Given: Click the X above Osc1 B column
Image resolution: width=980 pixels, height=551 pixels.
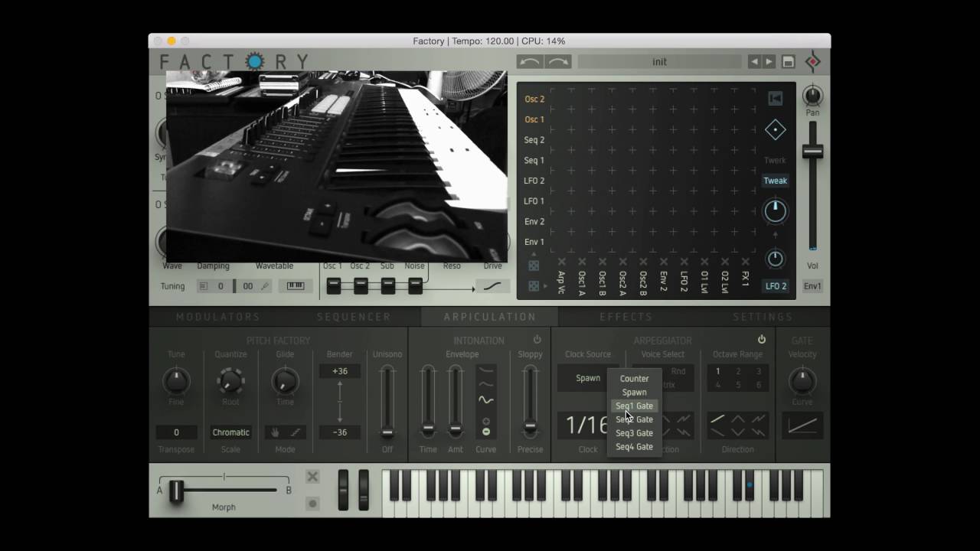Looking at the screenshot, I should [x=603, y=262].
